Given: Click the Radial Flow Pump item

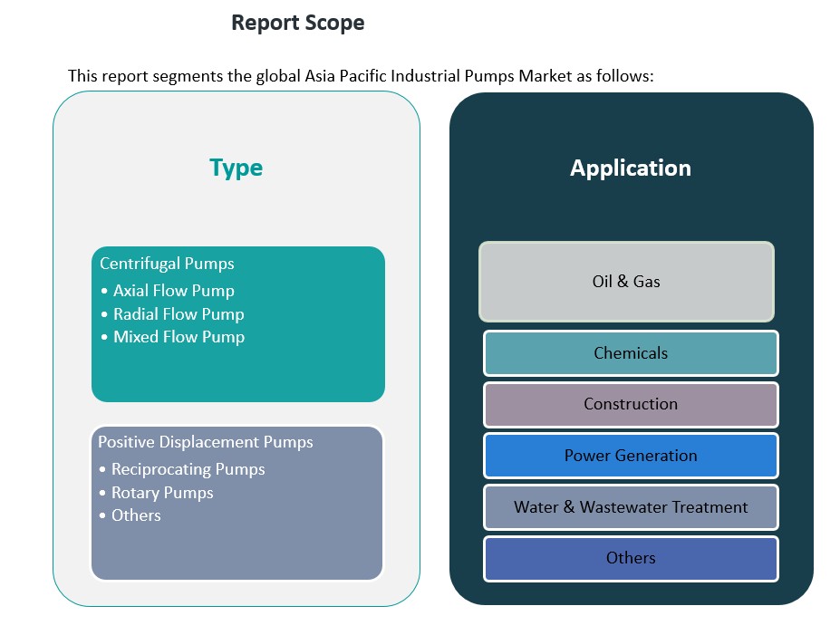Looking at the screenshot, I should (x=179, y=314).
